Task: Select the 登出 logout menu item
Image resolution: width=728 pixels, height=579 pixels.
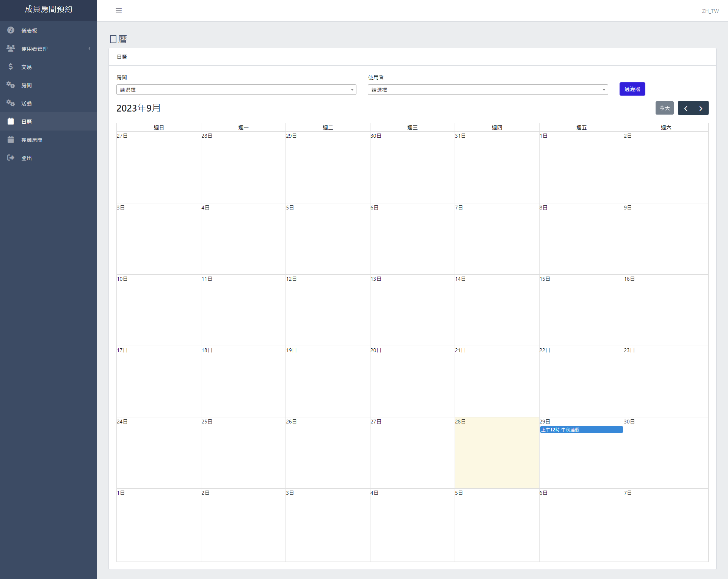Action: click(x=49, y=158)
